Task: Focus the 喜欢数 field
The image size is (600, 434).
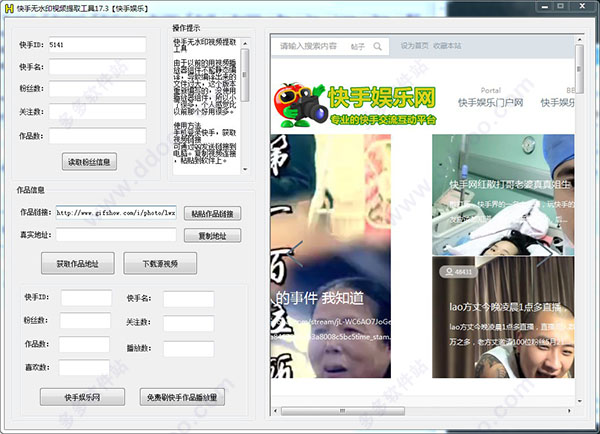Action: (x=84, y=367)
